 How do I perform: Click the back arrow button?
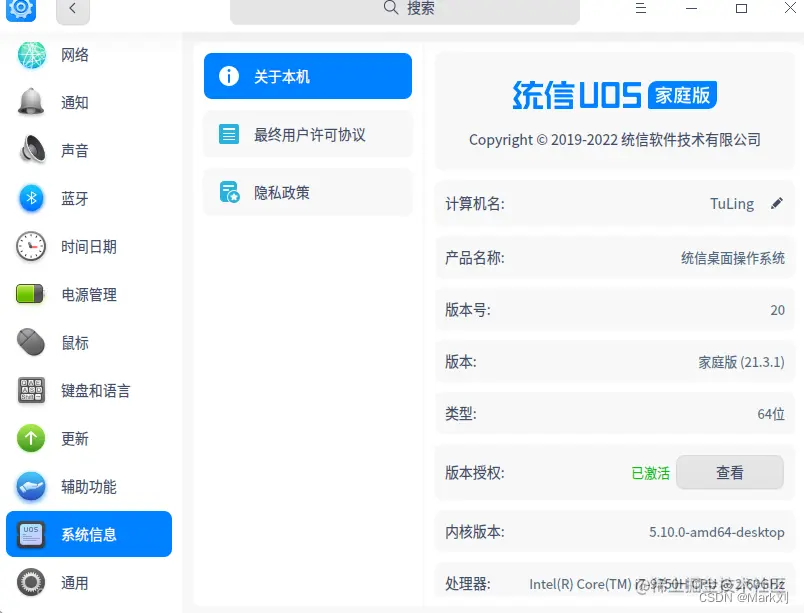pos(72,9)
